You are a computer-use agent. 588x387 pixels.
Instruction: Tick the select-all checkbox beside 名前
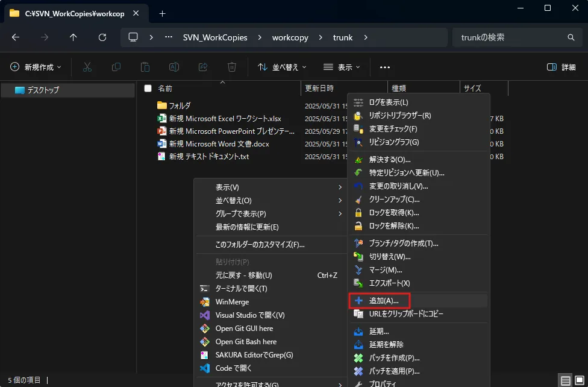click(148, 88)
